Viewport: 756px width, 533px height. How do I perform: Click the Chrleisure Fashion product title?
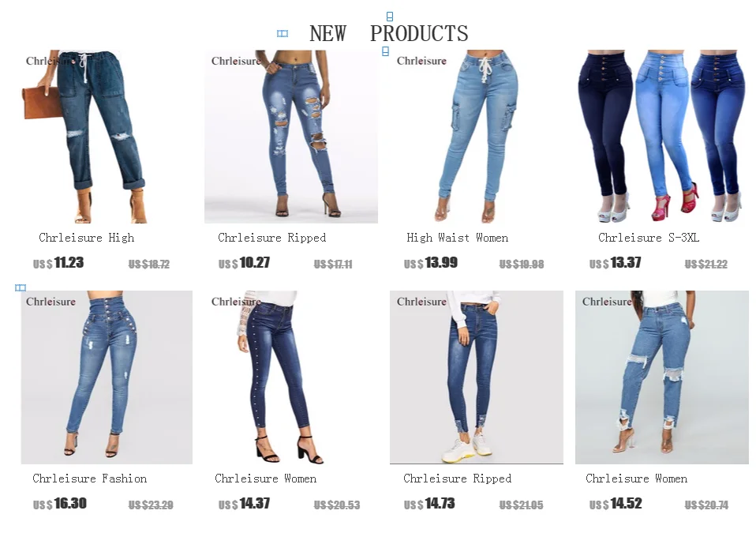point(90,479)
